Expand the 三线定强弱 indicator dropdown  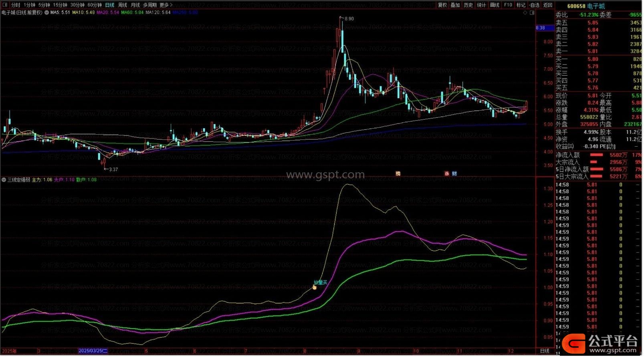coord(4,180)
